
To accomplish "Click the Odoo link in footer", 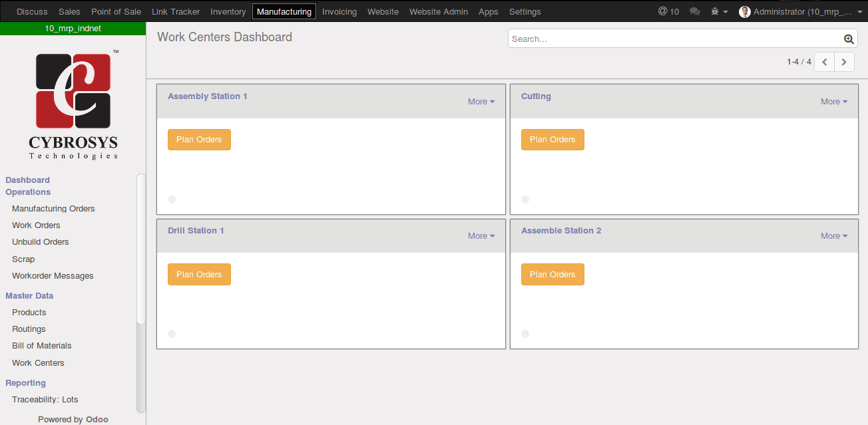I will (97, 420).
